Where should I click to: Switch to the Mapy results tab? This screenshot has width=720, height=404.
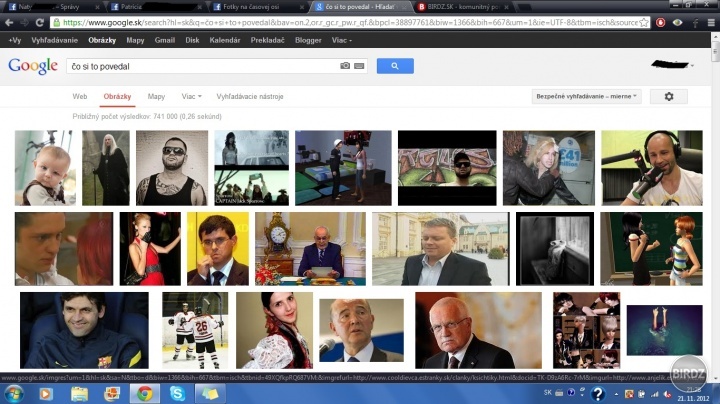[x=156, y=96]
